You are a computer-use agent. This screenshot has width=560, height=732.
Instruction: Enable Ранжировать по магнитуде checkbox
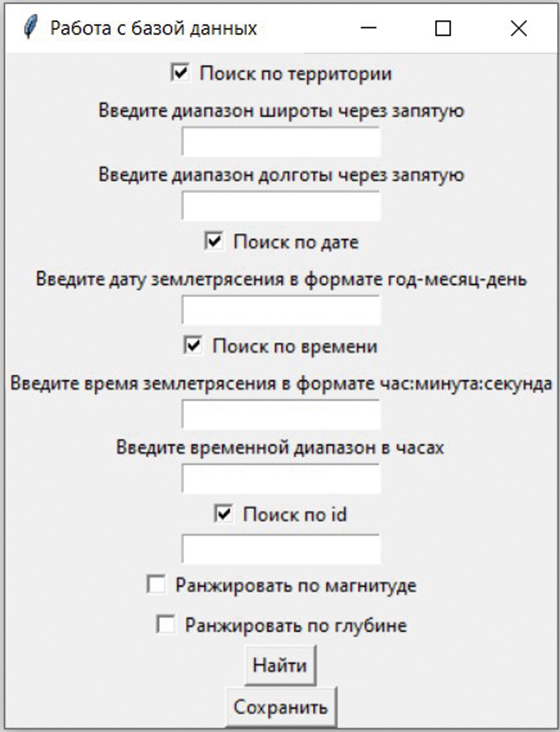pyautogui.click(x=157, y=584)
